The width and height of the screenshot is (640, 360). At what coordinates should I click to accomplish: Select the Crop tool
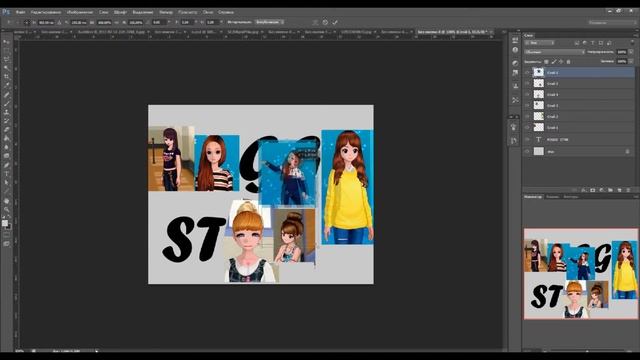pyautogui.click(x=6, y=77)
